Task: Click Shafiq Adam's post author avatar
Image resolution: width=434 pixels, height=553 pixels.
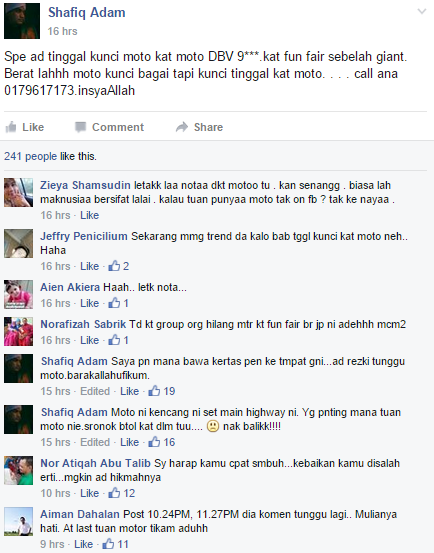Action: tap(22, 21)
